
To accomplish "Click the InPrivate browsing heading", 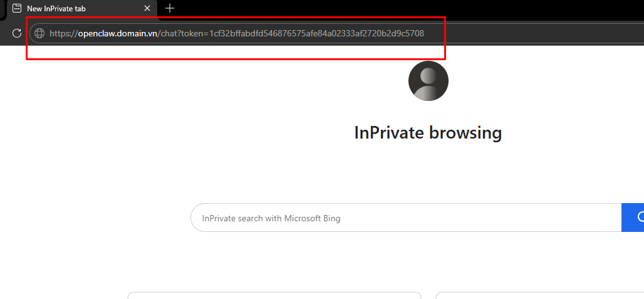I will tap(428, 133).
